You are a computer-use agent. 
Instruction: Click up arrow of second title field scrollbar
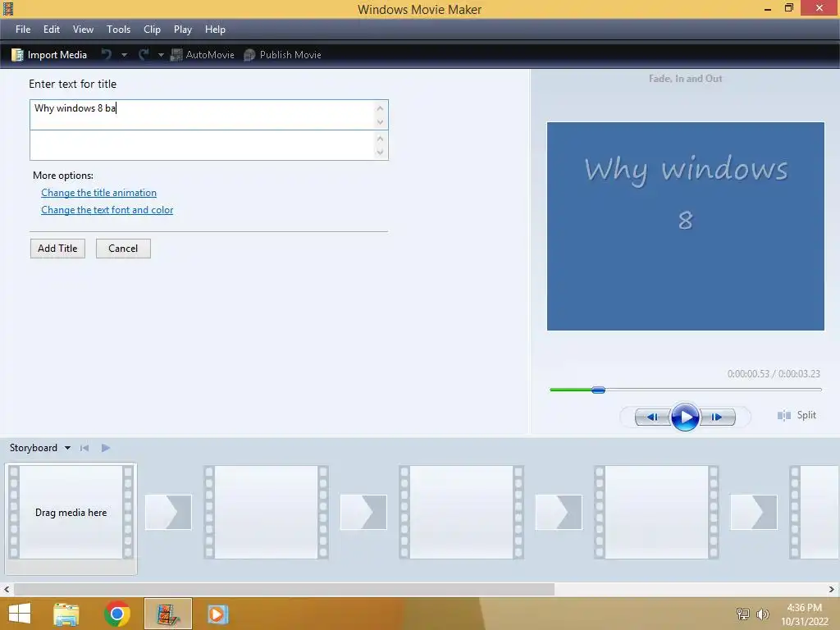381,139
